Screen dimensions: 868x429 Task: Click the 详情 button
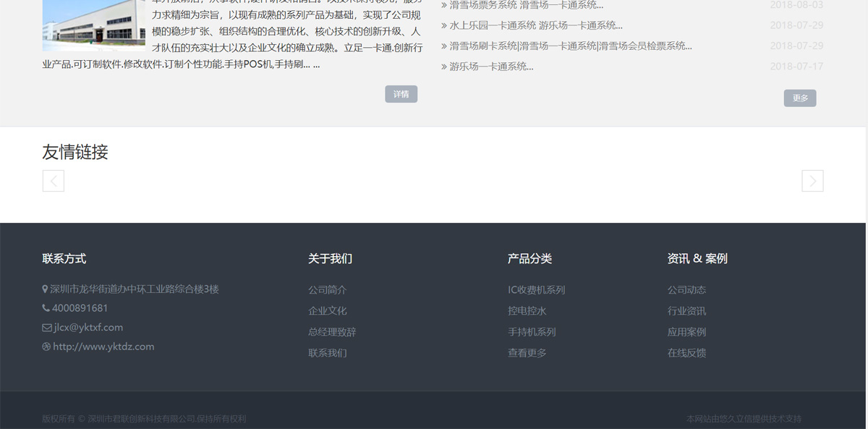point(401,94)
